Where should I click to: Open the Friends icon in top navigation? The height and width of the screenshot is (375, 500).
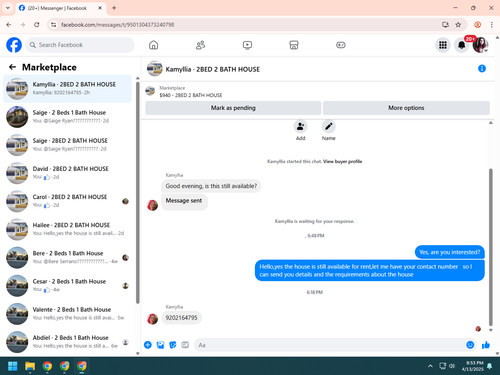click(x=200, y=45)
